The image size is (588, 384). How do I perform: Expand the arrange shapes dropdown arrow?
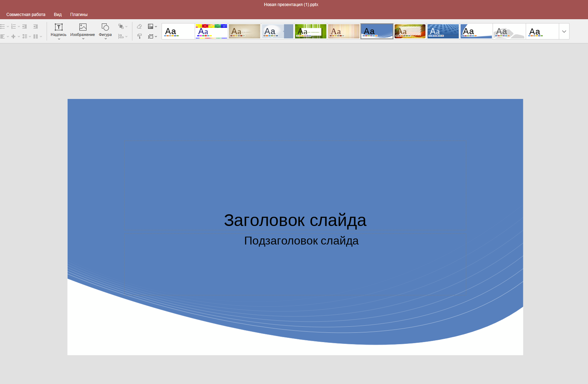(126, 27)
